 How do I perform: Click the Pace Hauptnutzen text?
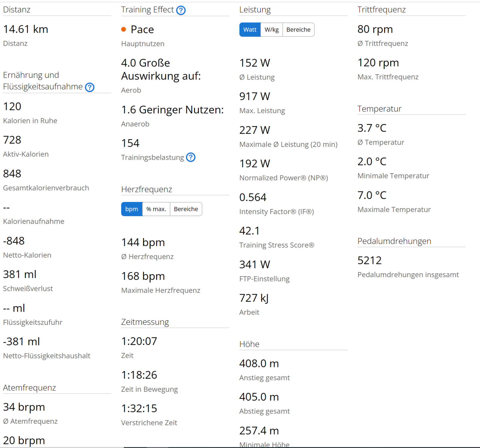point(142,30)
